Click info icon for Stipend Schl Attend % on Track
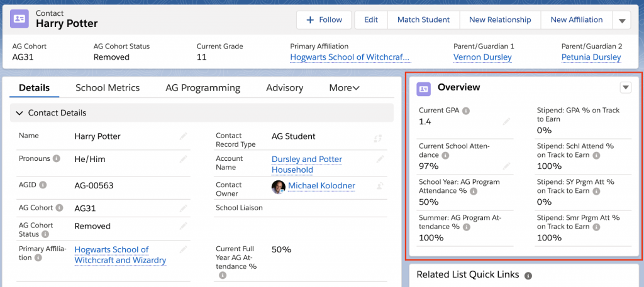Image resolution: width=644 pixels, height=287 pixels. point(596,155)
